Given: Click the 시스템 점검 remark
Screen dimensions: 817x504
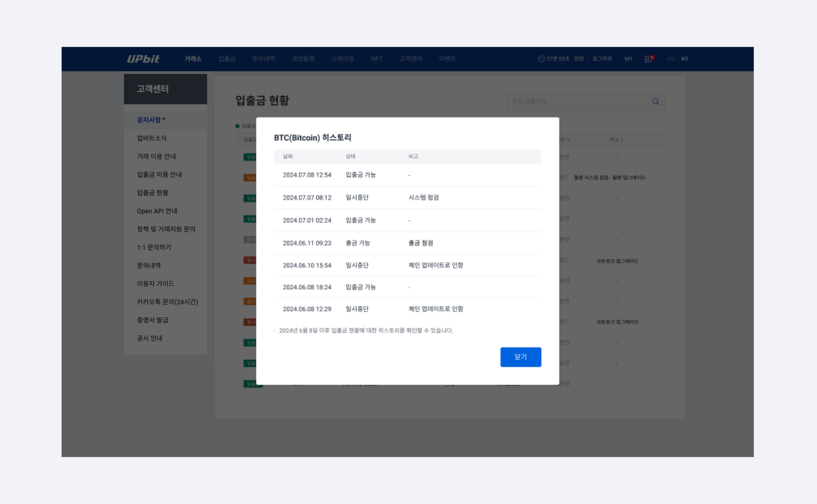Looking at the screenshot, I should click(423, 197).
